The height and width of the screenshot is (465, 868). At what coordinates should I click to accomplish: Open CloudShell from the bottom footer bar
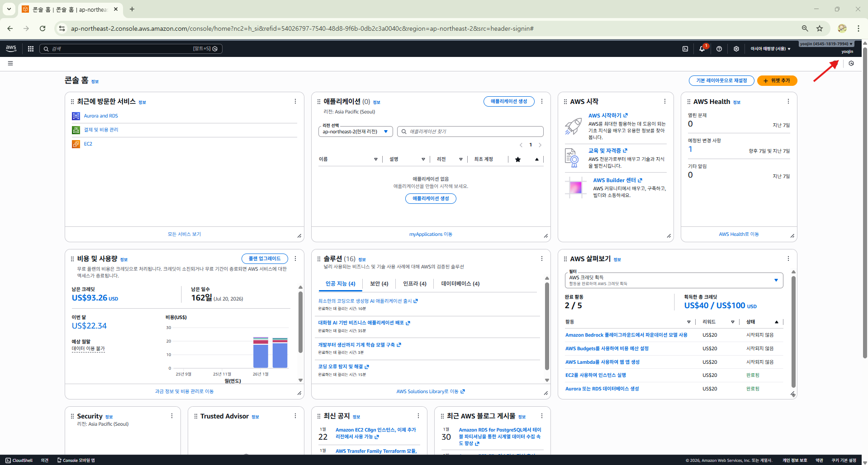(x=19, y=460)
